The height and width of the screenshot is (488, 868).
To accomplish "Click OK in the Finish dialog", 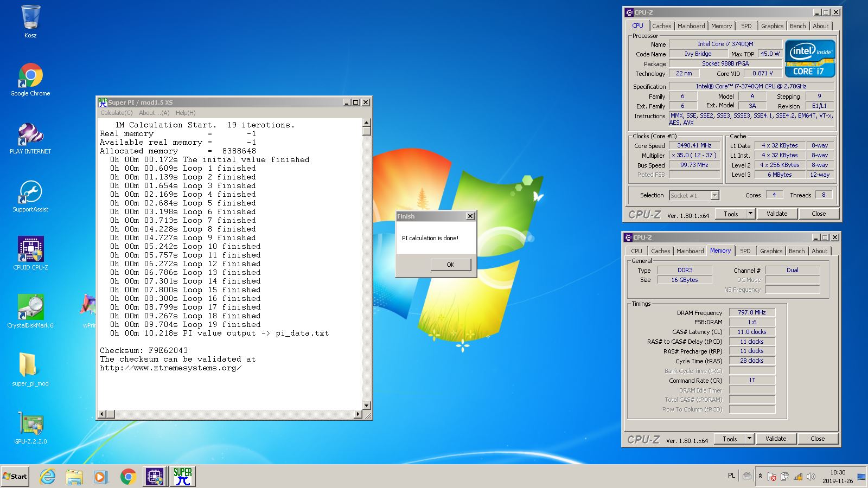I will click(x=450, y=265).
